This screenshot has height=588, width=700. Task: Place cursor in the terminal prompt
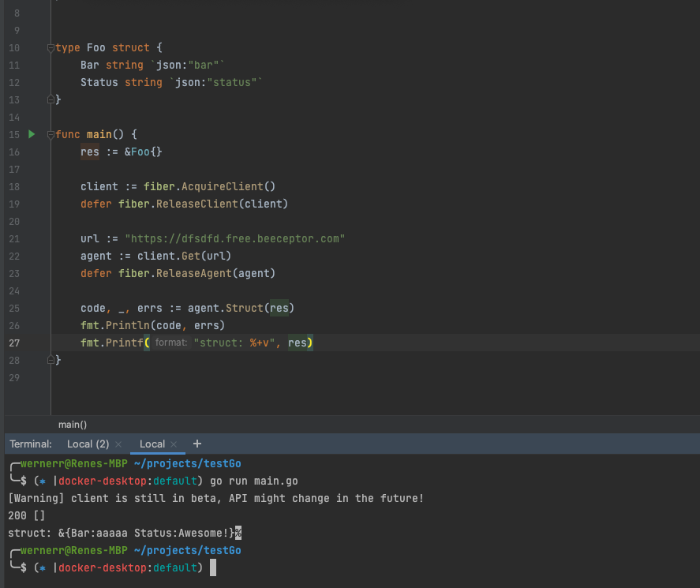click(215, 567)
